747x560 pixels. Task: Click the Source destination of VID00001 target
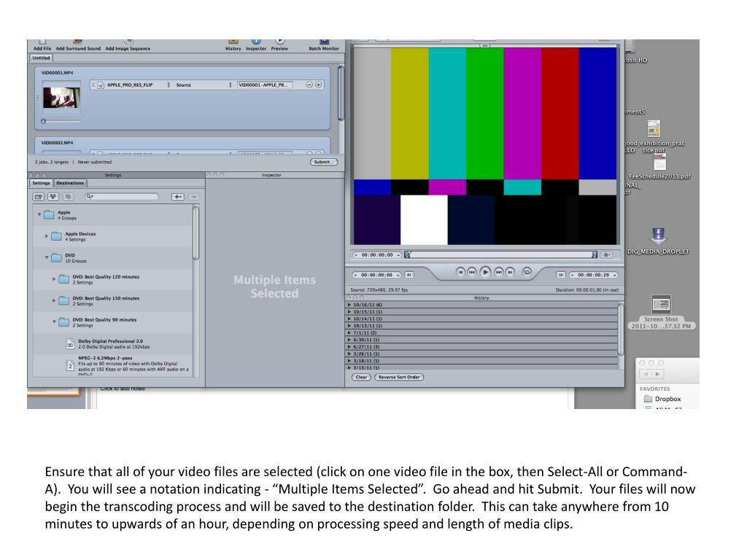click(x=183, y=85)
